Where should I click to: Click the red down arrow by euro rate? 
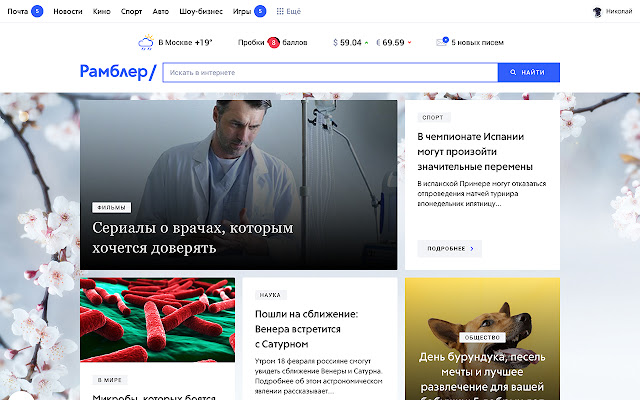(409, 42)
